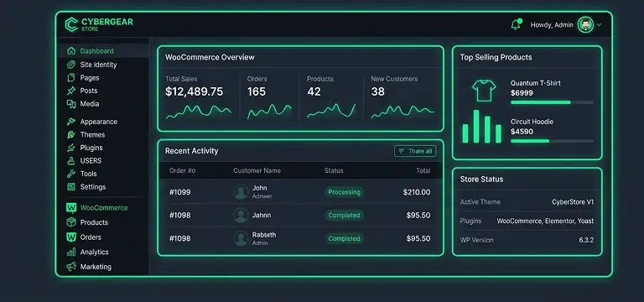The width and height of the screenshot is (644, 302).
Task: Open Media library label
Action: pyautogui.click(x=90, y=104)
